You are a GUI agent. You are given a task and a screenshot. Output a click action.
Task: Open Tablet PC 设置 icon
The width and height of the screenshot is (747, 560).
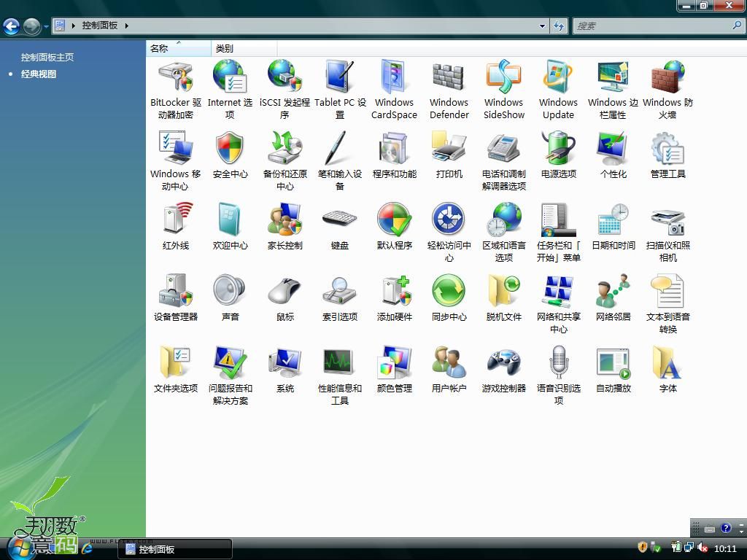[x=340, y=76]
